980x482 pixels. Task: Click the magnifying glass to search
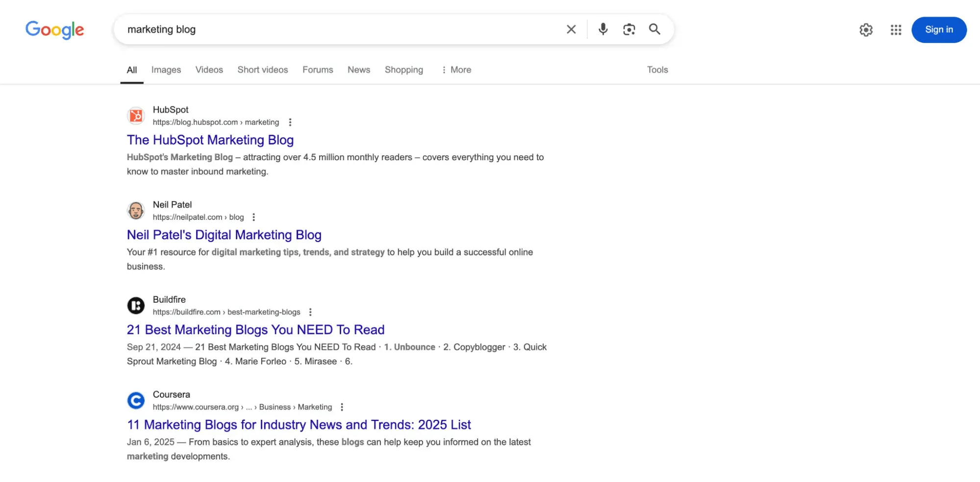tap(655, 29)
